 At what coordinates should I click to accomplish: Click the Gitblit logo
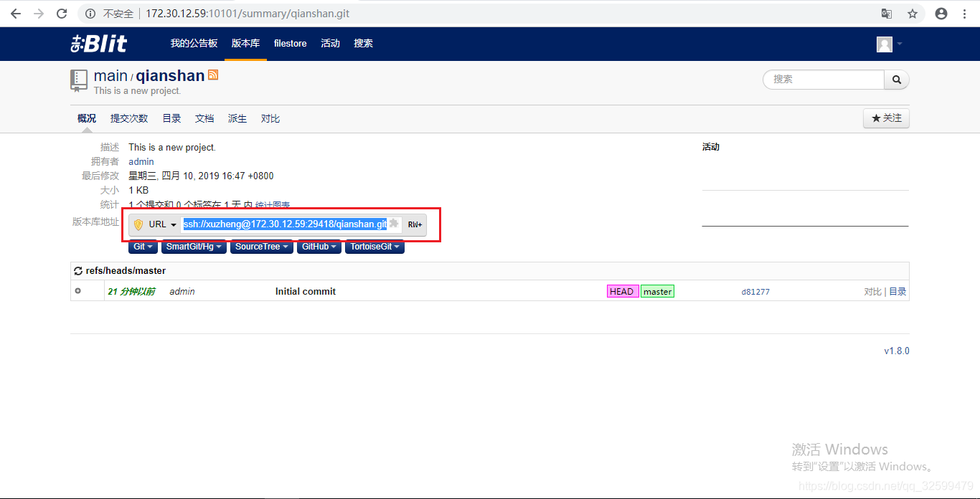[x=99, y=44]
